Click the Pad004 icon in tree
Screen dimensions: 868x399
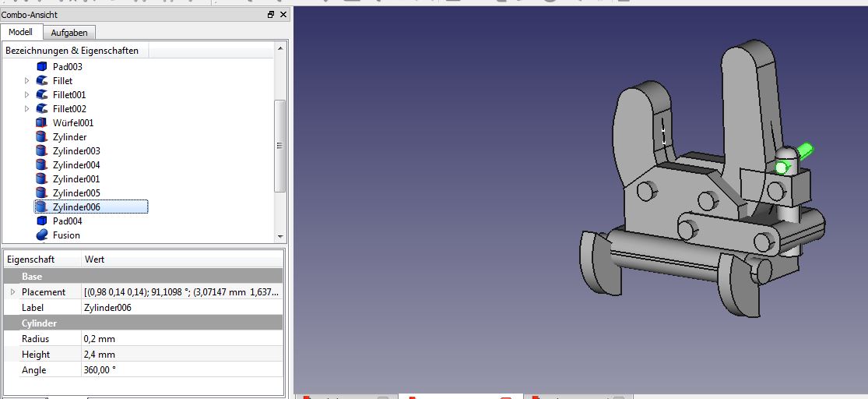(42, 221)
